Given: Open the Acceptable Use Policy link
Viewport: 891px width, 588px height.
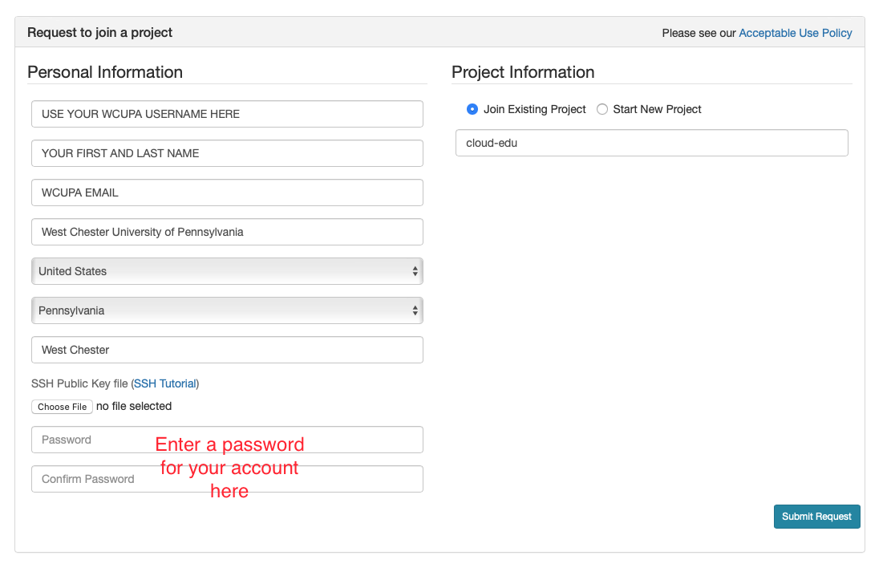Looking at the screenshot, I should click(795, 33).
